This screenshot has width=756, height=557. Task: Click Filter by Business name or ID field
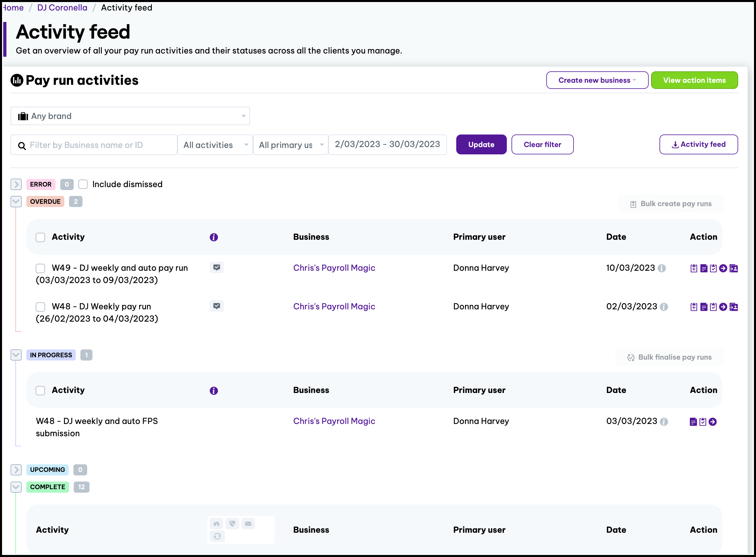(x=94, y=145)
